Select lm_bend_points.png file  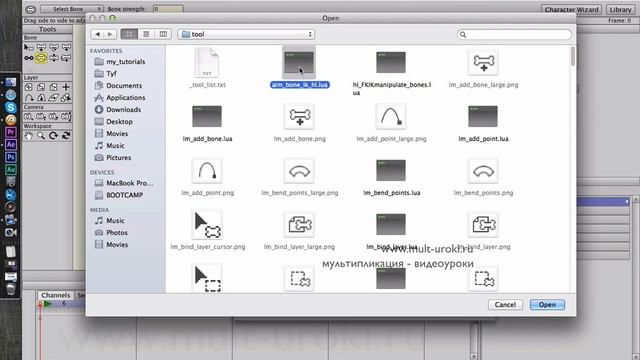point(483,176)
